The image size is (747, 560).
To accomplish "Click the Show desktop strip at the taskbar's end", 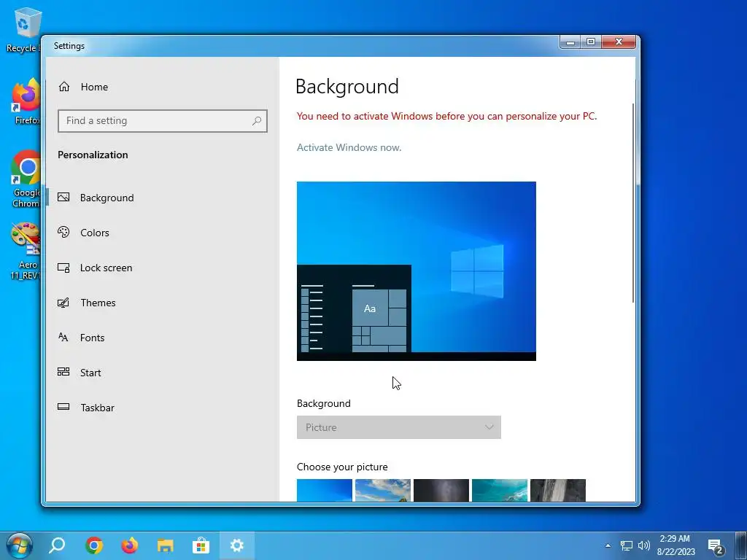I will click(x=741, y=545).
